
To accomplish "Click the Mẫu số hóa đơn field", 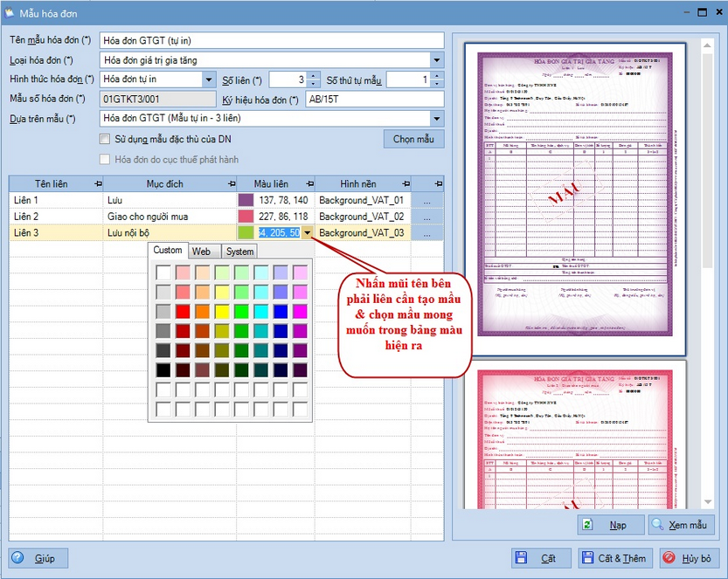I will click(x=158, y=100).
